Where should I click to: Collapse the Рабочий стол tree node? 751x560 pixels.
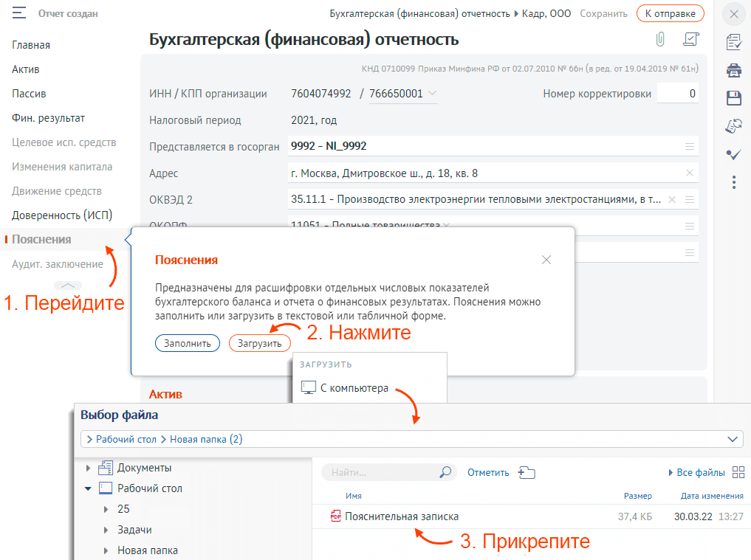click(88, 488)
